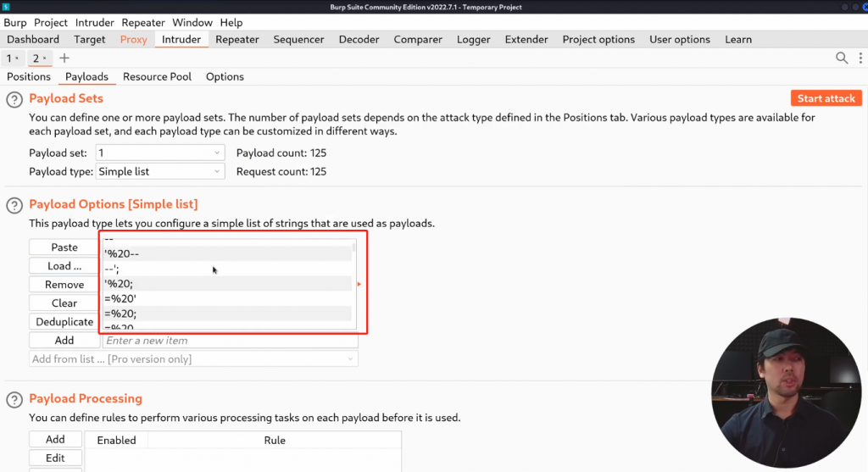Screen dimensions: 868x472
Task: Open help for Payload Sets section
Action: [x=14, y=99]
